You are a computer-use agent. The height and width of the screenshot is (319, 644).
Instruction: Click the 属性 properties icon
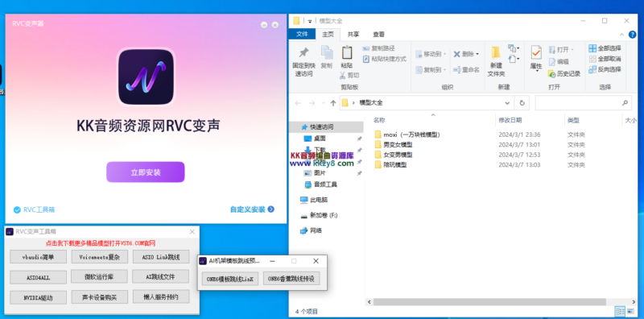pos(536,52)
